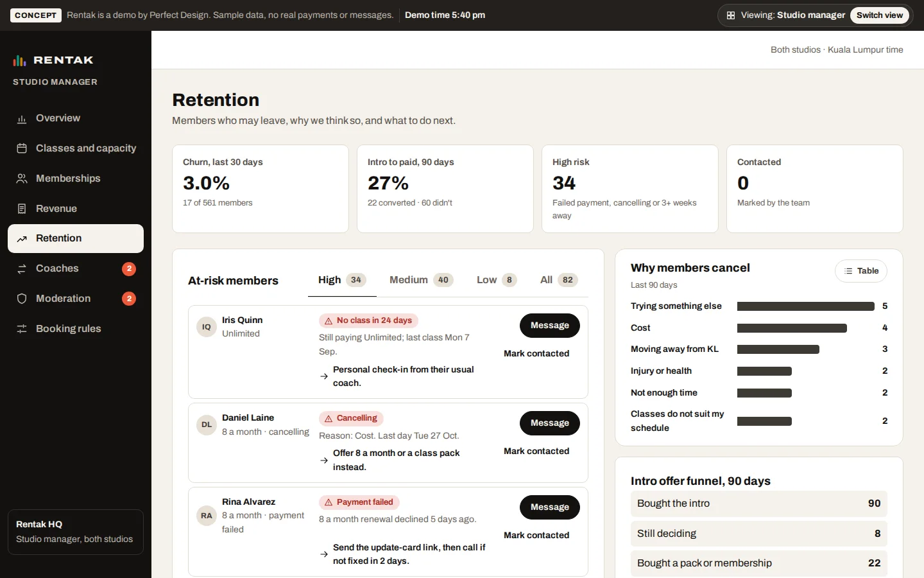
Task: Go to Memberships page
Action: pyautogui.click(x=76, y=179)
